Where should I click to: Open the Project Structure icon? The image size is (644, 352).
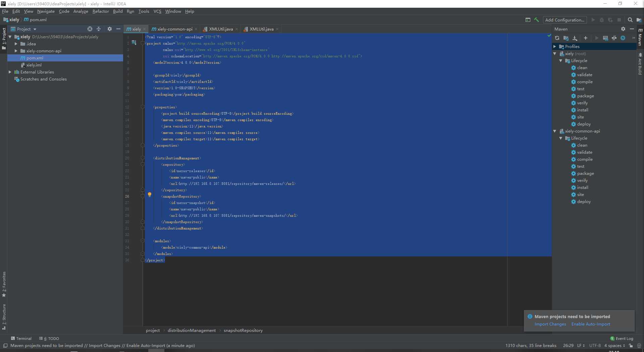pos(639,20)
